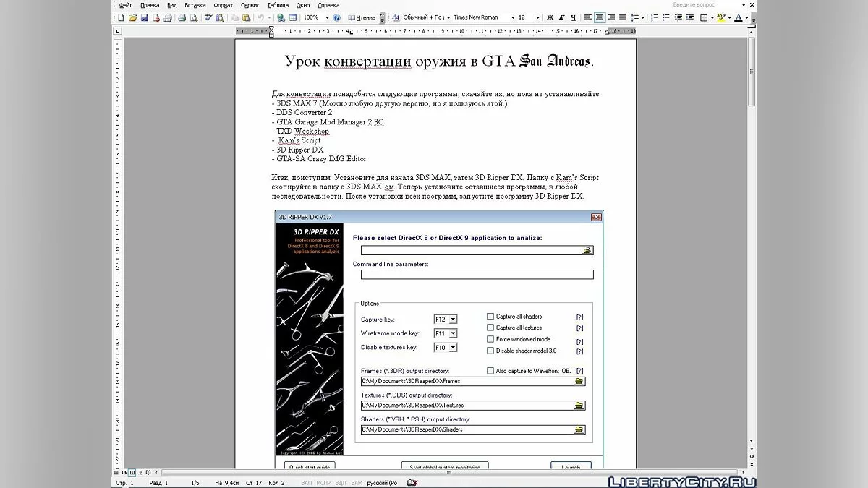
Task: Open Print Preview from the toolbar
Action: (x=193, y=17)
